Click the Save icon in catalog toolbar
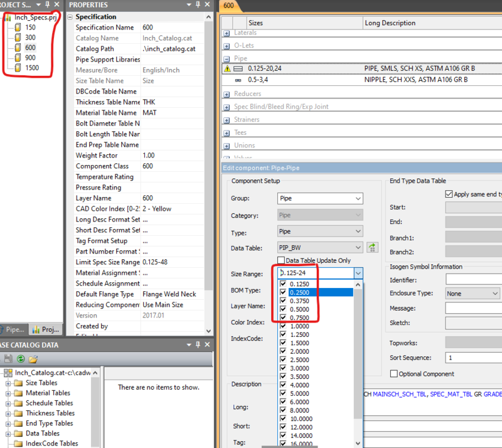The height and width of the screenshot is (448, 502). 8,359
